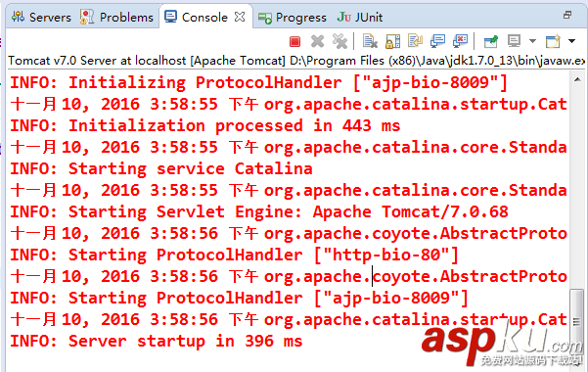Remove all terminated launches with double X
The height and width of the screenshot is (372, 588).
click(x=339, y=41)
